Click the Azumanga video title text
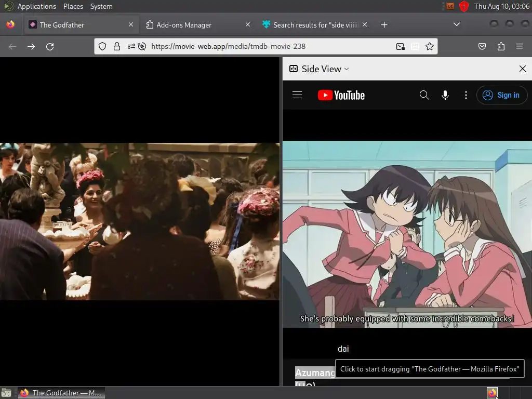The height and width of the screenshot is (399, 532). 314,373
